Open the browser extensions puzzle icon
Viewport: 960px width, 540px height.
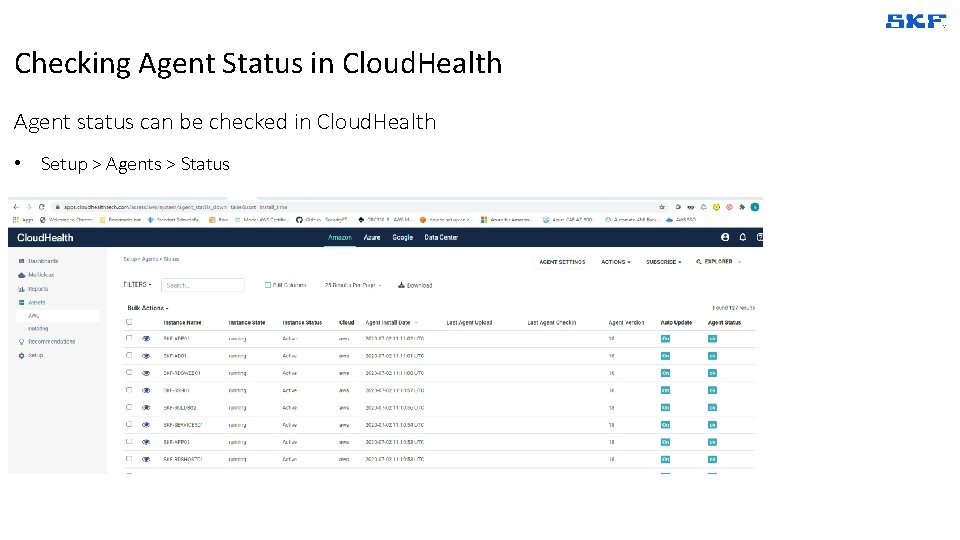(742, 207)
